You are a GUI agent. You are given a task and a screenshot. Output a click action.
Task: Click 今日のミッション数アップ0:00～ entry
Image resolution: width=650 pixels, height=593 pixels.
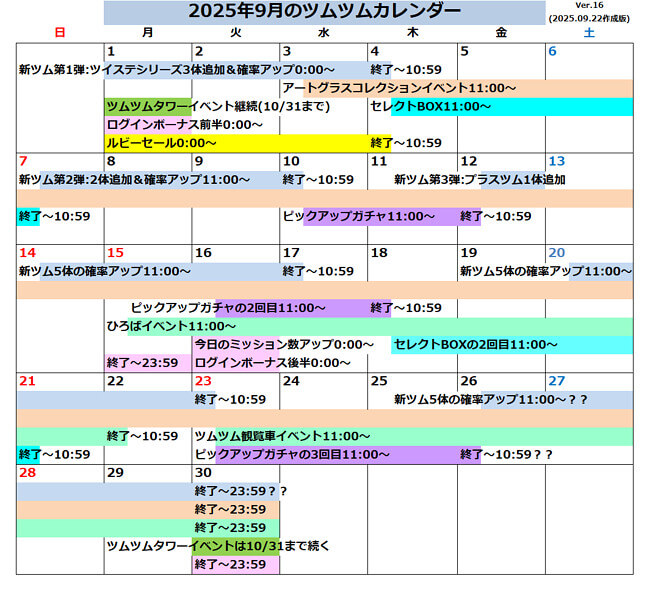pos(284,344)
